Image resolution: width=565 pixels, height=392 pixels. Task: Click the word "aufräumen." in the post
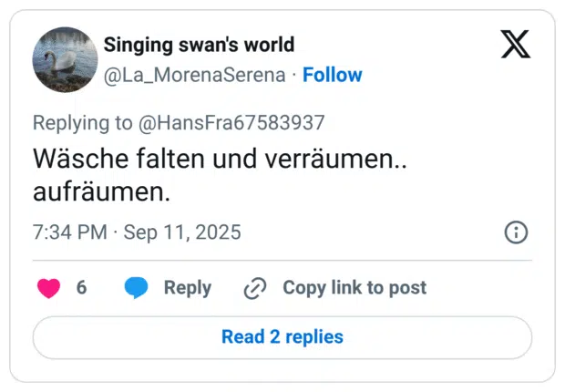[x=102, y=193]
